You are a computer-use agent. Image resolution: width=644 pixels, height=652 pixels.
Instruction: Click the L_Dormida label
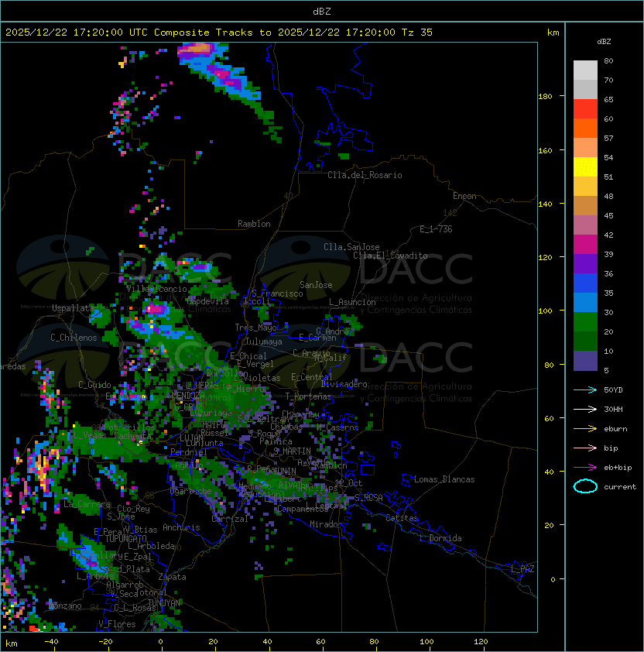coord(440,538)
